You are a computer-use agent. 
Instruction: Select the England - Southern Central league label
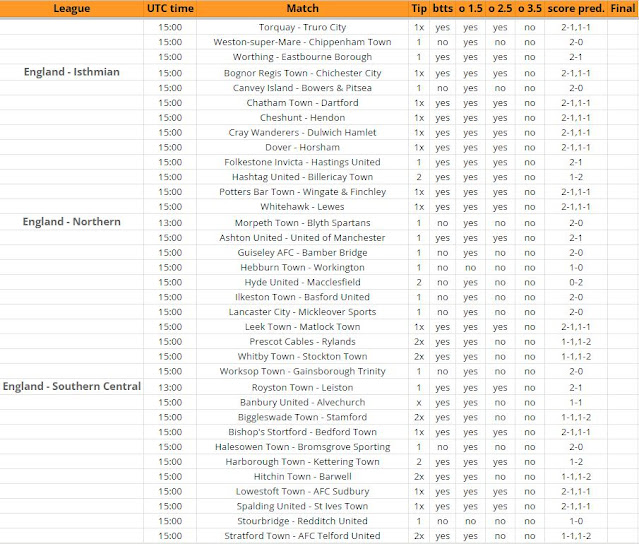pos(72,386)
